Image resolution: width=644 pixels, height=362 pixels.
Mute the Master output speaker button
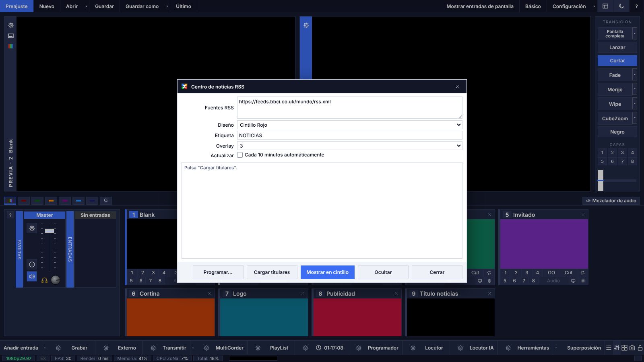click(x=32, y=276)
